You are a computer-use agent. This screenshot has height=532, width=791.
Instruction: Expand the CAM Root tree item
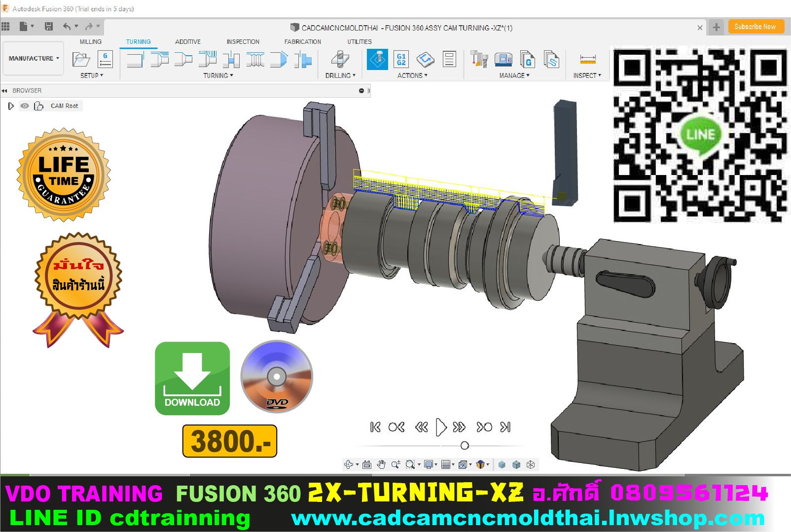tap(11, 106)
